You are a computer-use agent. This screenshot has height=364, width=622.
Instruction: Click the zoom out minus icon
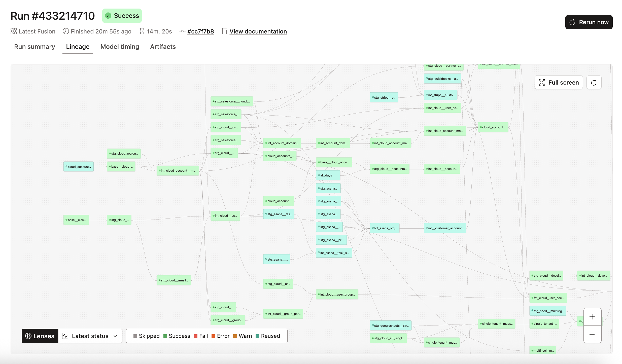(x=592, y=334)
